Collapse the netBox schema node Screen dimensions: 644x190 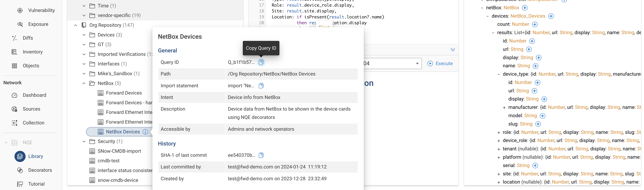point(482,8)
